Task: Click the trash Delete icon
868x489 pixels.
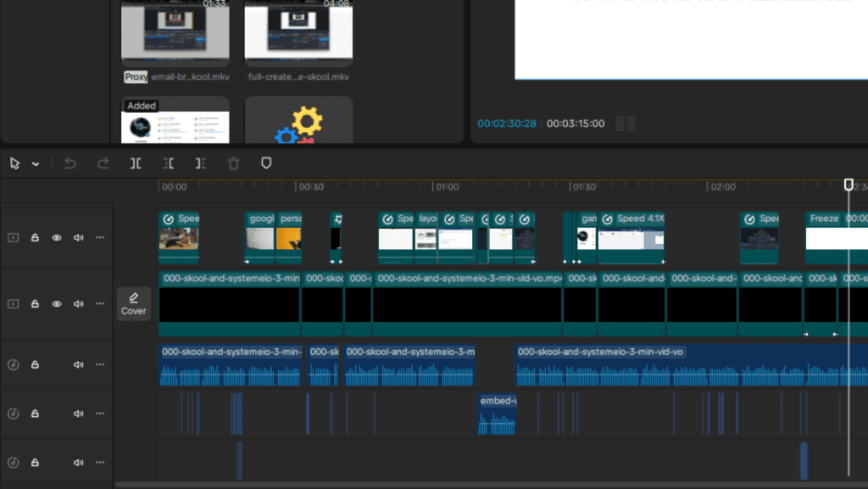Action: pyautogui.click(x=234, y=164)
